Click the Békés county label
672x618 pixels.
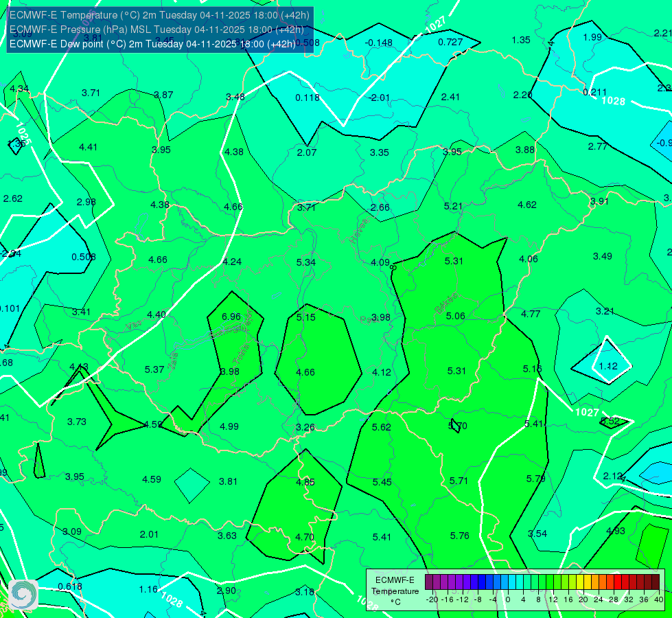(445, 304)
